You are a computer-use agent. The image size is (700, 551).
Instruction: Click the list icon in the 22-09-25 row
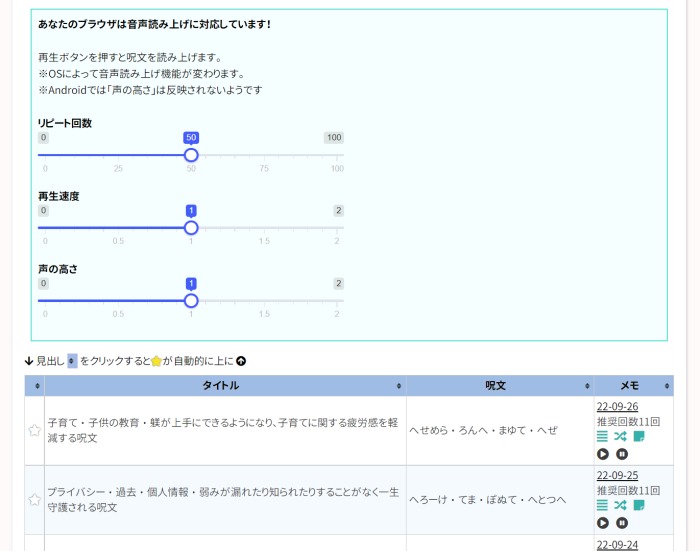[x=602, y=506]
